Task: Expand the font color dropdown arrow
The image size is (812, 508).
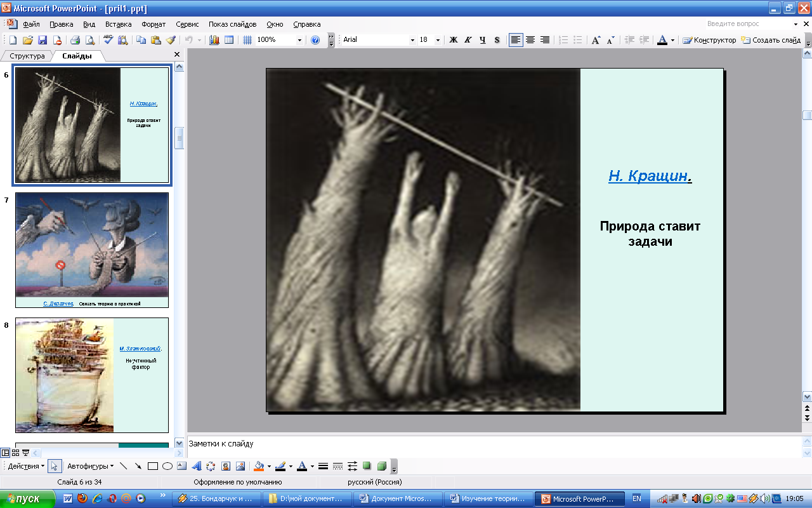Action: (672, 40)
